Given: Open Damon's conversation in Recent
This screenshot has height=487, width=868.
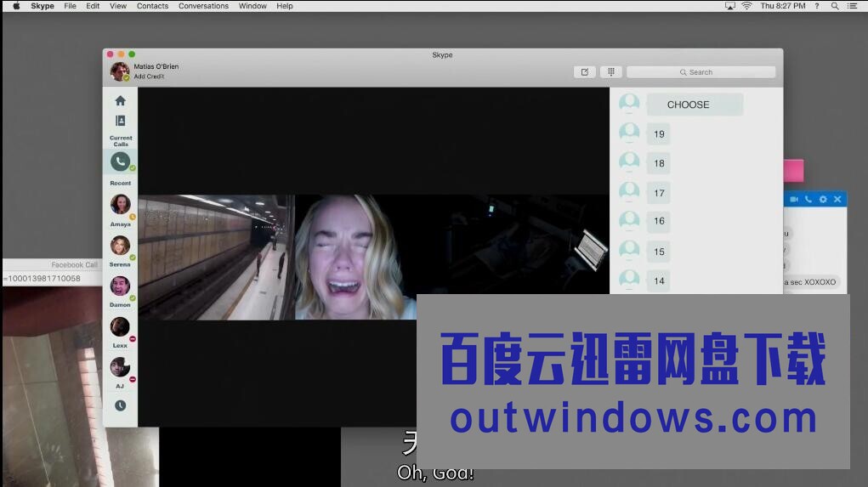Looking at the screenshot, I should coord(120,286).
